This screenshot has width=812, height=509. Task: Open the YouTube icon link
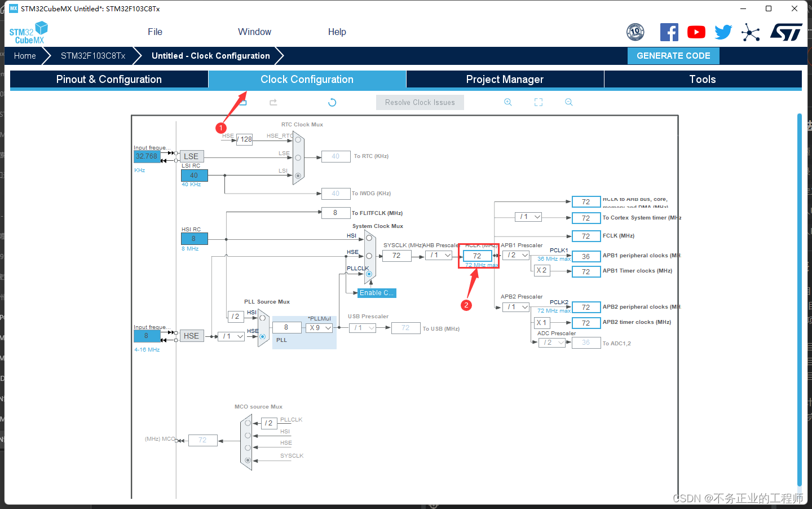tap(696, 32)
